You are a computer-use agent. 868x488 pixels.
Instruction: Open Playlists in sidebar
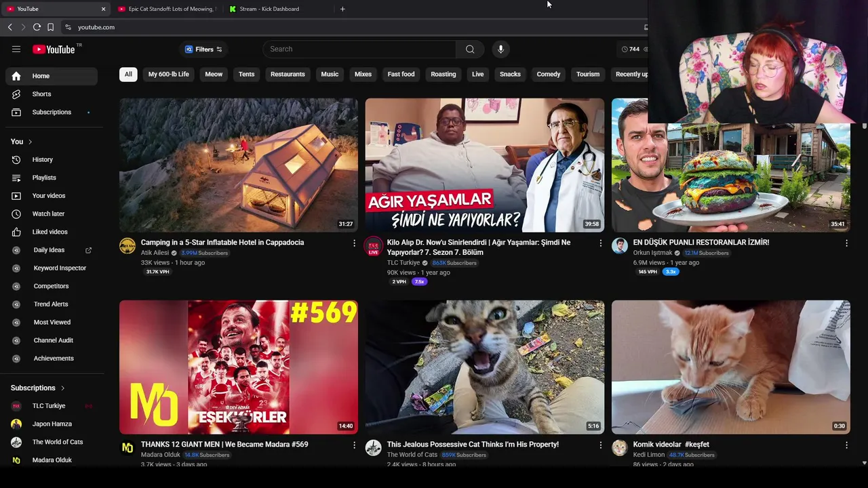pyautogui.click(x=52, y=178)
